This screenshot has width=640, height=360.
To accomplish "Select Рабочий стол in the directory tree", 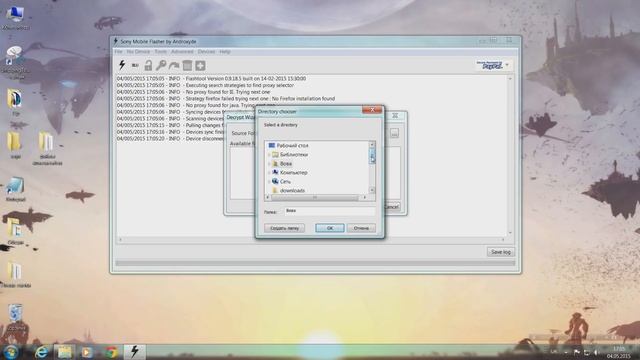I will (292, 145).
